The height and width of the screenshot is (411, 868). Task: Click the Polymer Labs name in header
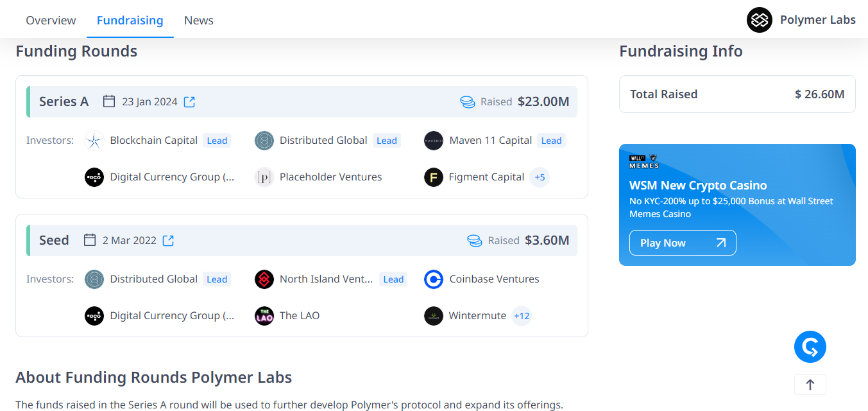pos(818,20)
